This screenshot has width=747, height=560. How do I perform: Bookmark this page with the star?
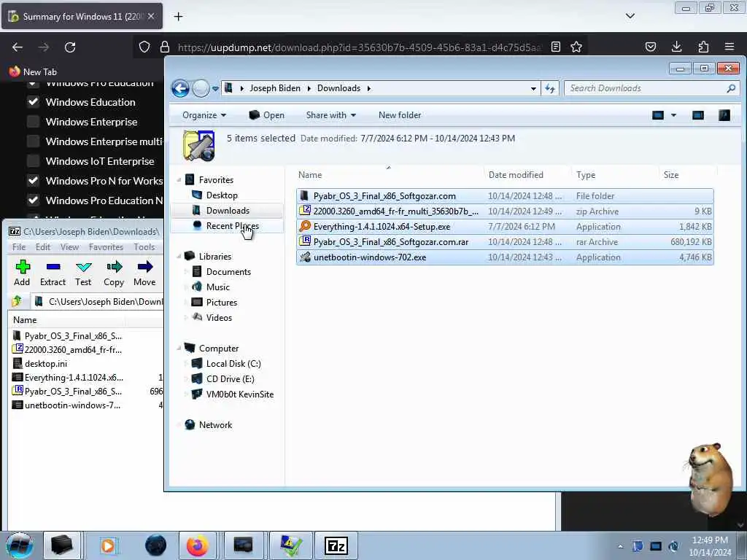[x=576, y=47]
